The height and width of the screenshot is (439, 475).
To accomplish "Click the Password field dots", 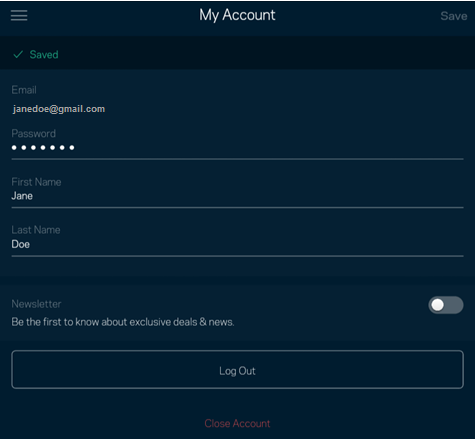I will (x=43, y=147).
